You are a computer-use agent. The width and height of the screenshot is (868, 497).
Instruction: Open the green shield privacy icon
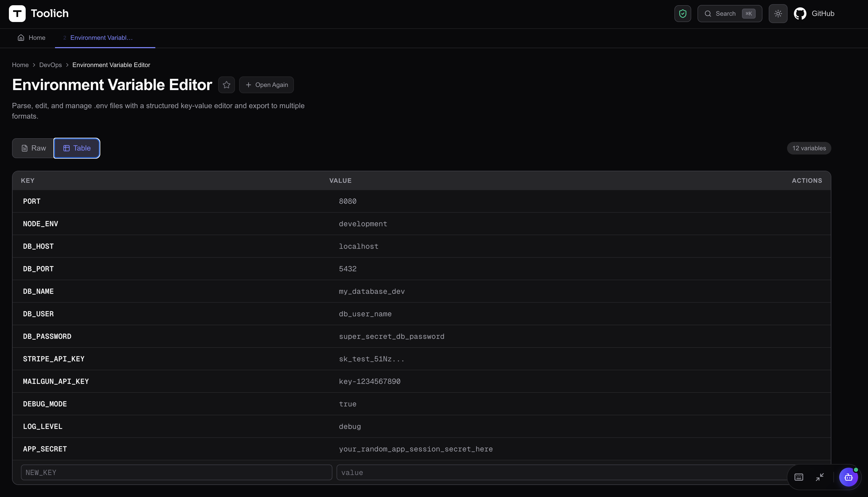click(683, 14)
